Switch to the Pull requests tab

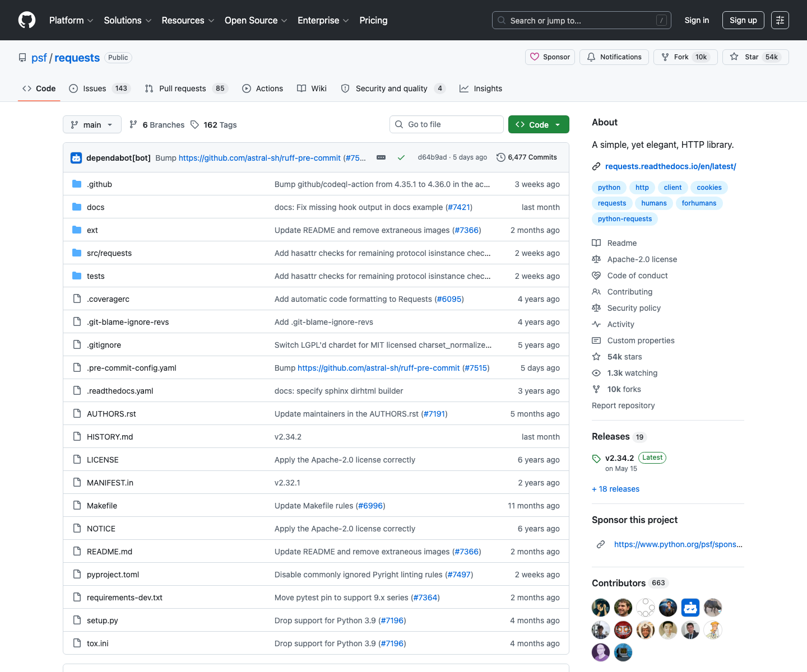[186, 88]
